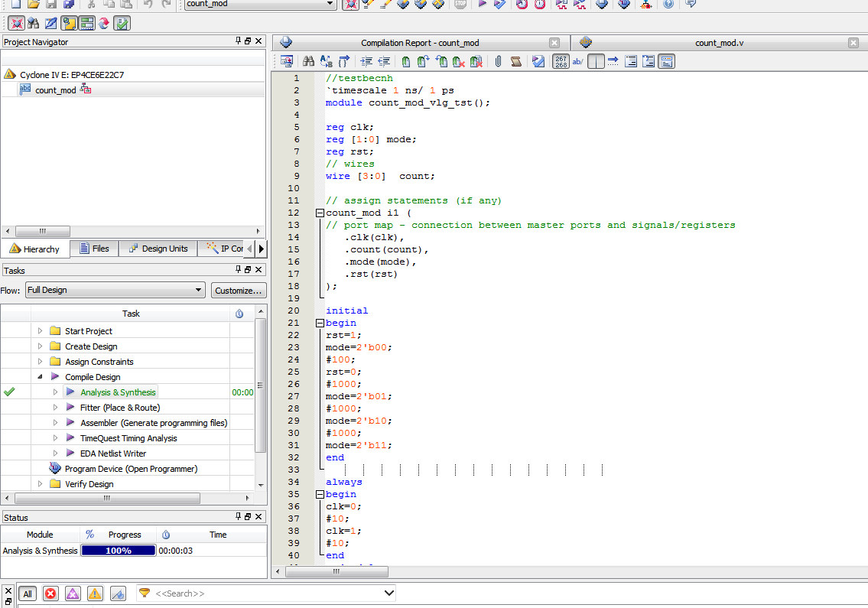The image size is (868, 608).
Task: Select count_mod entity in Project Navigator
Action: (55, 90)
